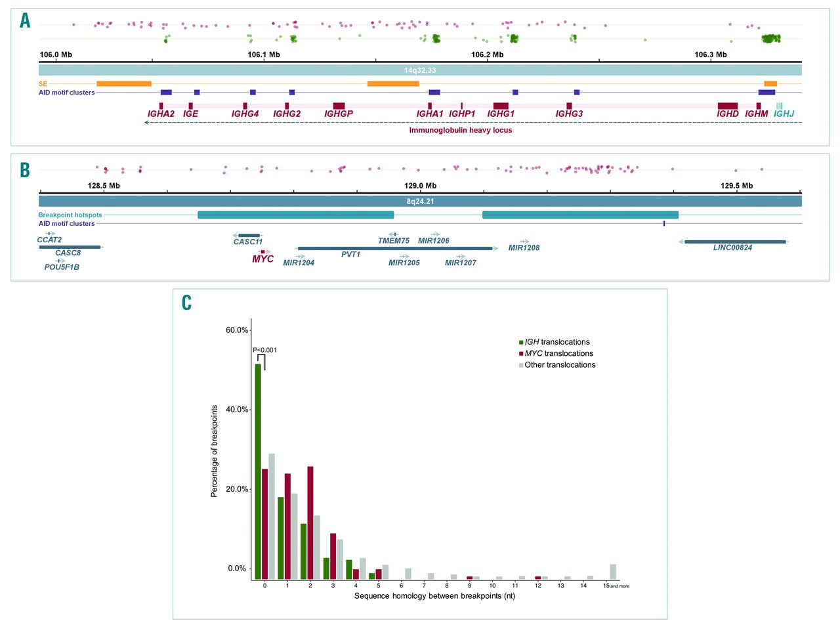Click the tallest green bar at homology 0
840x625 pixels.
[x=258, y=471]
